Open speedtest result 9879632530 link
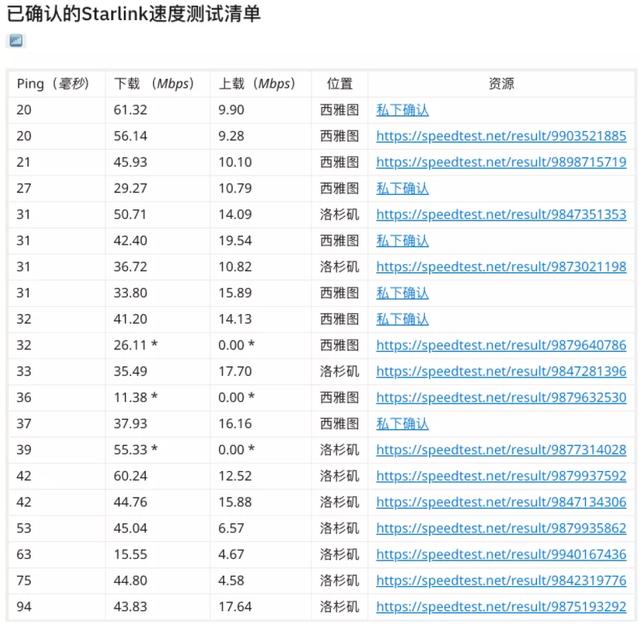640x624 pixels. 501,397
